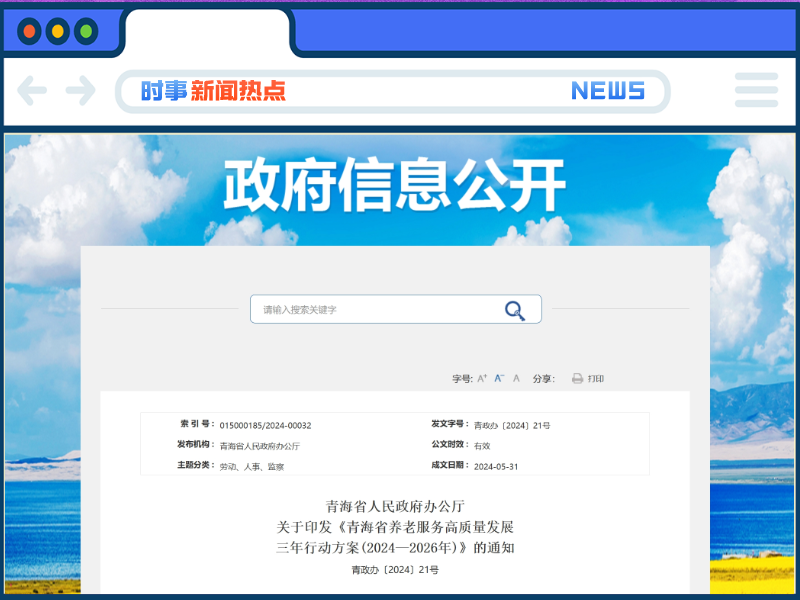Image resolution: width=800 pixels, height=600 pixels.
Task: Click the yellow window dot
Action: pos(57,31)
